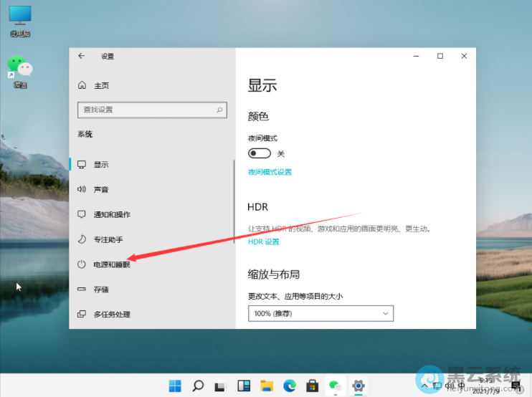532x397 pixels.
Task: Click the search magnifier in the settings box
Action: (x=219, y=110)
